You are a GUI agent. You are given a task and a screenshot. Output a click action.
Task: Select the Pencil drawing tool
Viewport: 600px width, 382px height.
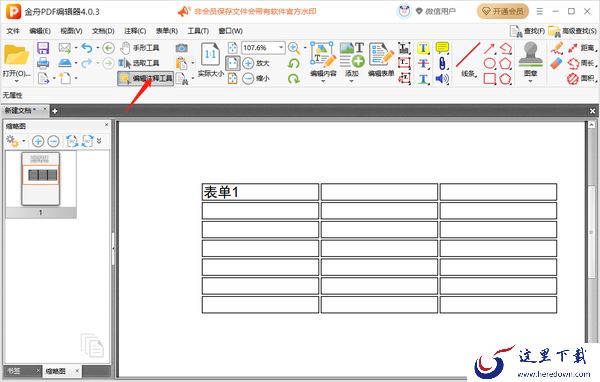point(557,48)
